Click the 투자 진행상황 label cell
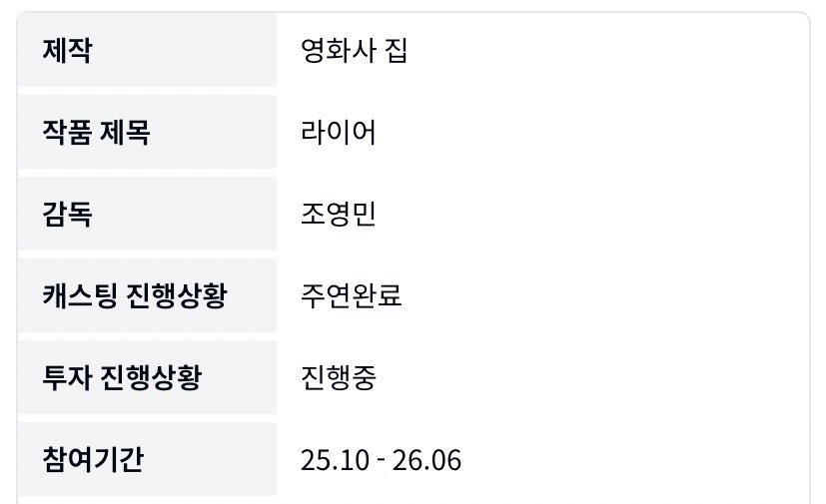The height and width of the screenshot is (504, 826). pyautogui.click(x=147, y=377)
